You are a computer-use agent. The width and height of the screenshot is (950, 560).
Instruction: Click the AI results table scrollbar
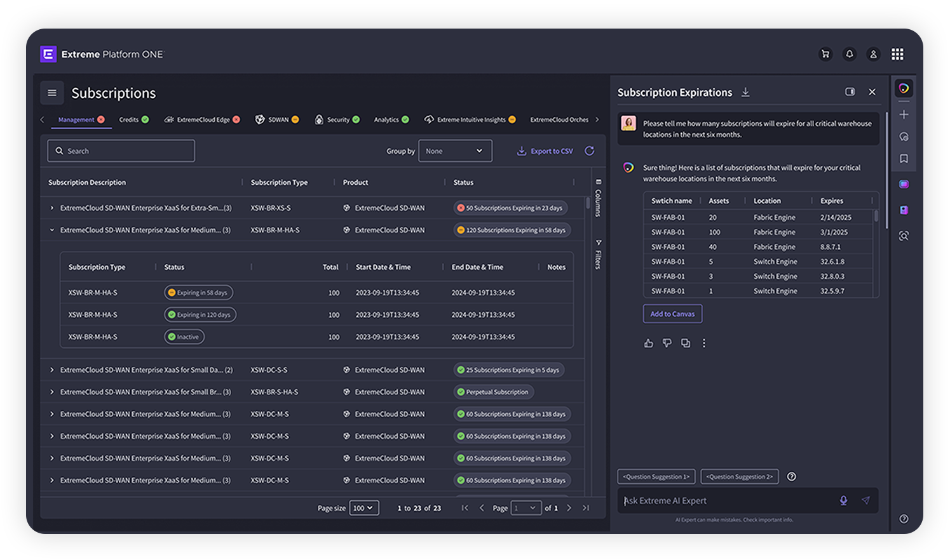tap(877, 216)
